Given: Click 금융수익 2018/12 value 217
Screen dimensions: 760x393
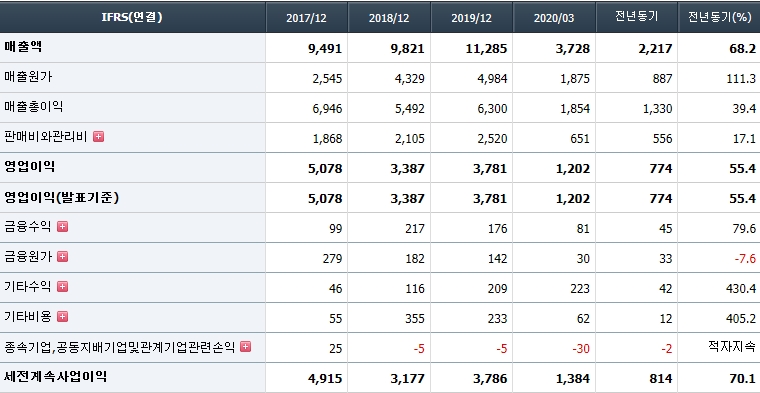Looking at the screenshot, I should click(x=415, y=228).
